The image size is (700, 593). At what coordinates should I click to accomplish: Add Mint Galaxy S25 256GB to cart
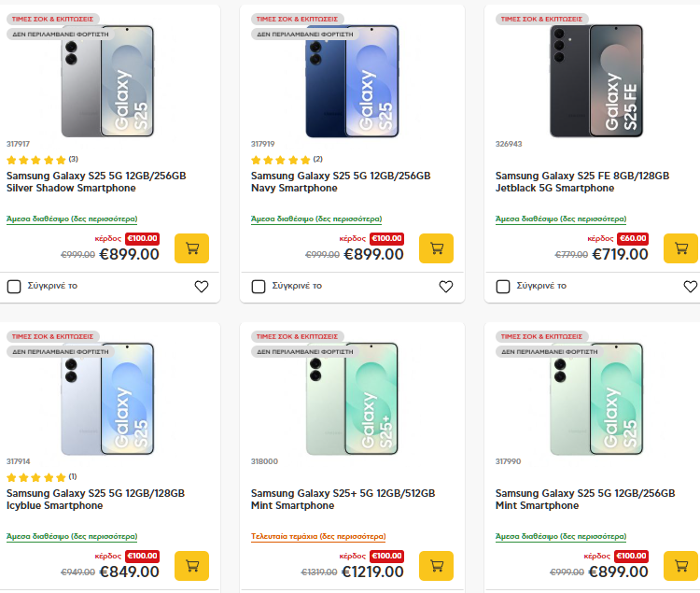point(680,566)
